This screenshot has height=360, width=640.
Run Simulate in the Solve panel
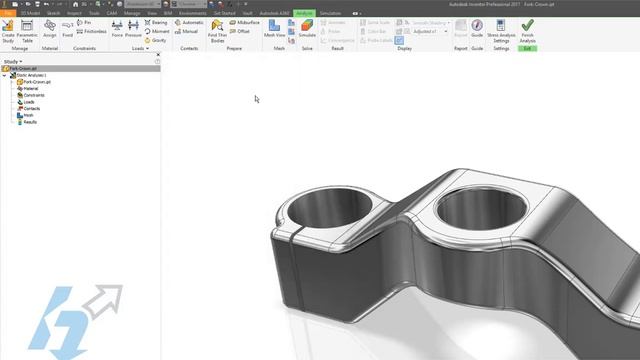click(307, 29)
